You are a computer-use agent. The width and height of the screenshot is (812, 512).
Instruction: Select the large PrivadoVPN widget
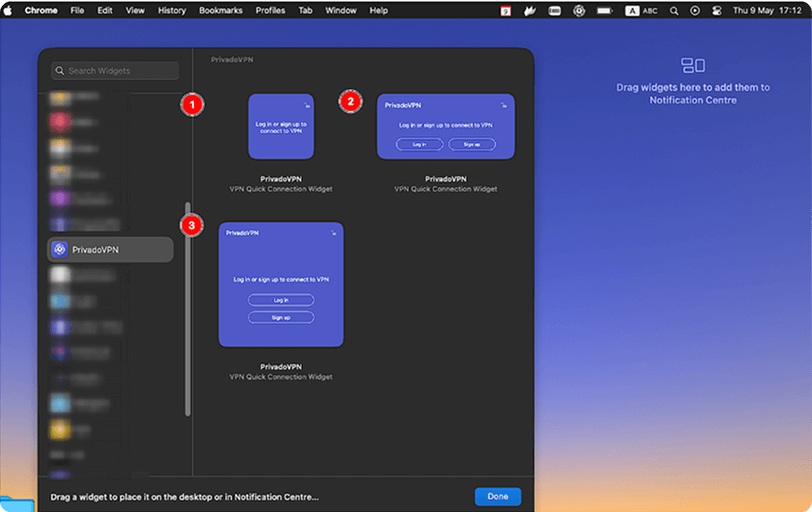[x=281, y=284]
